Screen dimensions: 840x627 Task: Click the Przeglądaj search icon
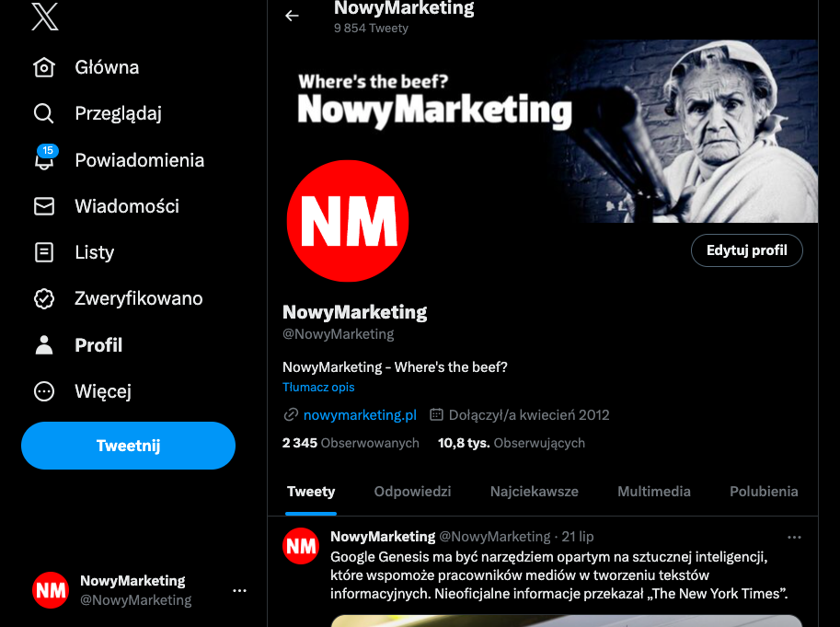point(44,114)
